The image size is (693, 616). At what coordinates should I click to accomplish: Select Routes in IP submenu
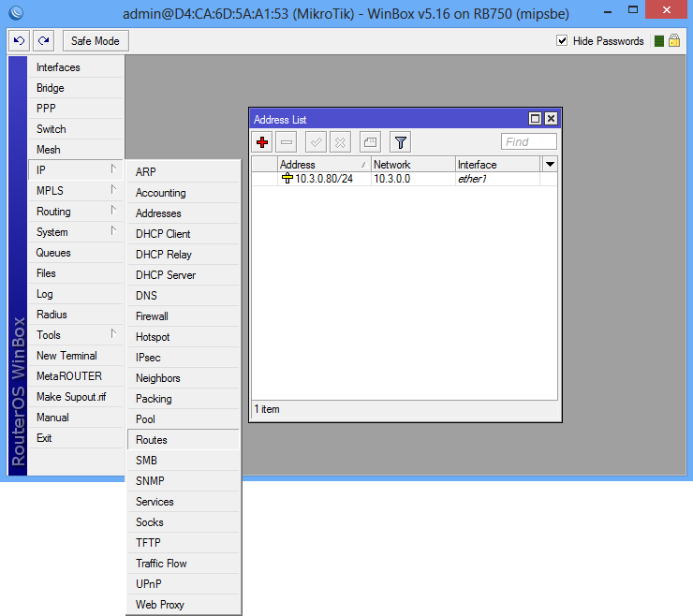(x=184, y=440)
